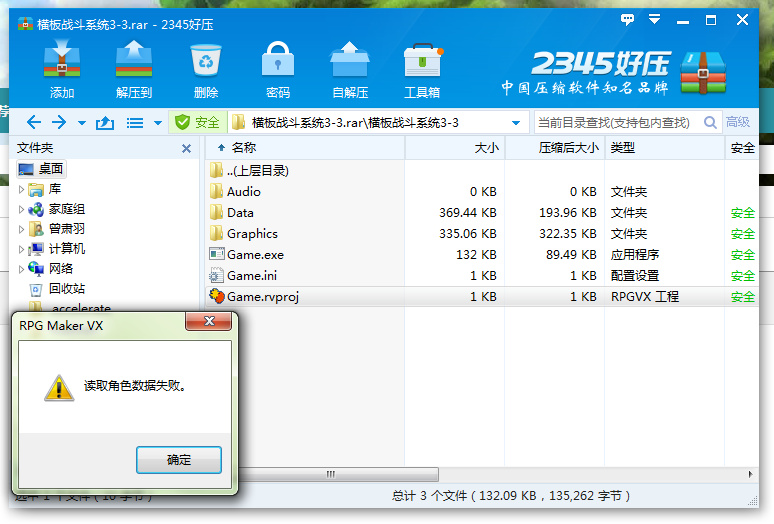Sort by the 大小 column header
The image size is (774, 524).
(x=455, y=148)
